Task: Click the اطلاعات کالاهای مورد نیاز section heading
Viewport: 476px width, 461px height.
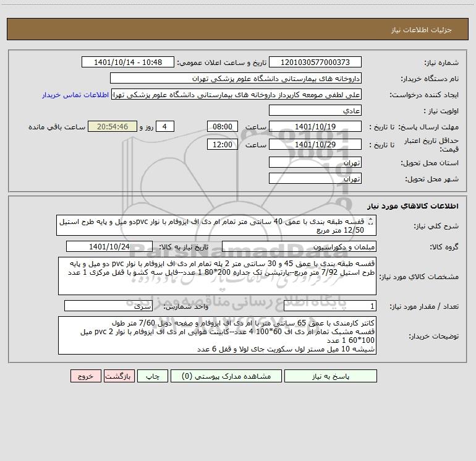Action: pyautogui.click(x=413, y=206)
